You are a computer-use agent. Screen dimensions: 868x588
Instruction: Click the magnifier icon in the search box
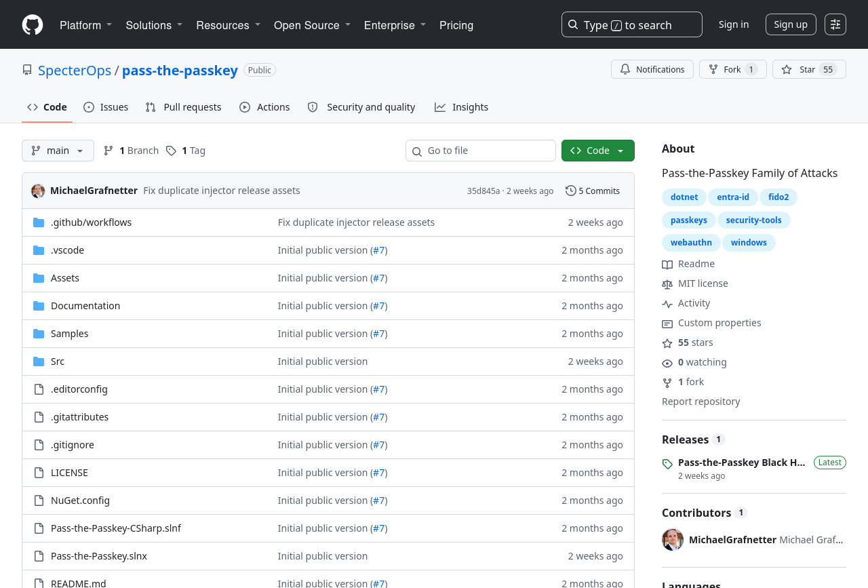tap(573, 24)
